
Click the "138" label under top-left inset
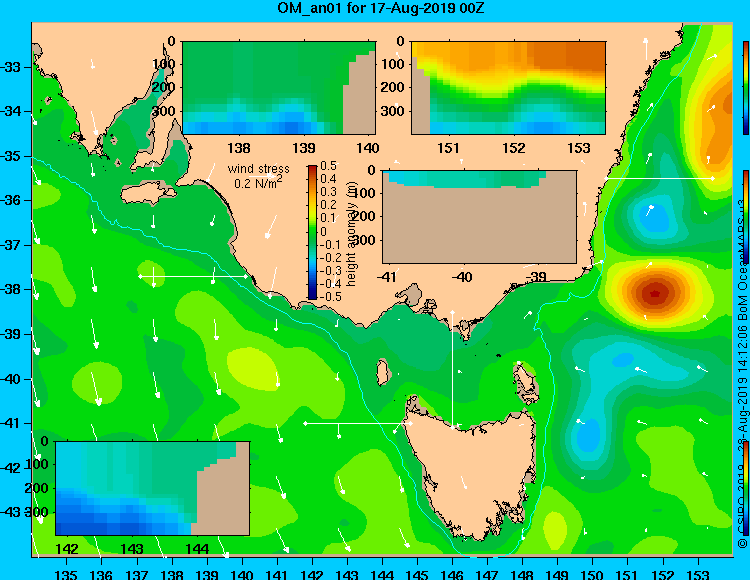[x=239, y=148]
